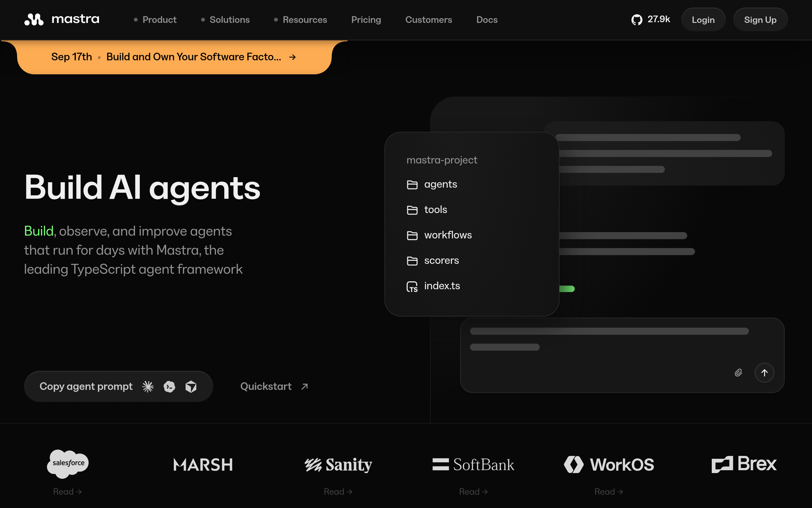Open the Docs link
Image resolution: width=812 pixels, height=508 pixels.
pos(487,20)
